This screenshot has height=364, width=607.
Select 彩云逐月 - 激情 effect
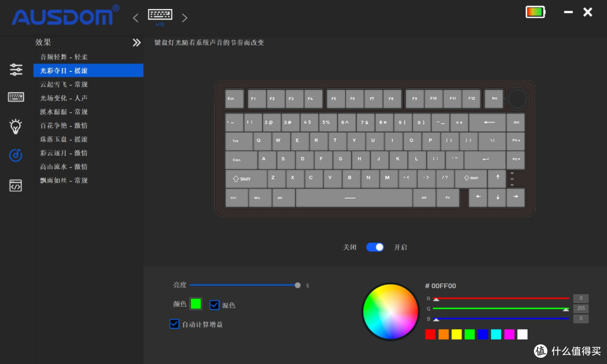(88, 153)
